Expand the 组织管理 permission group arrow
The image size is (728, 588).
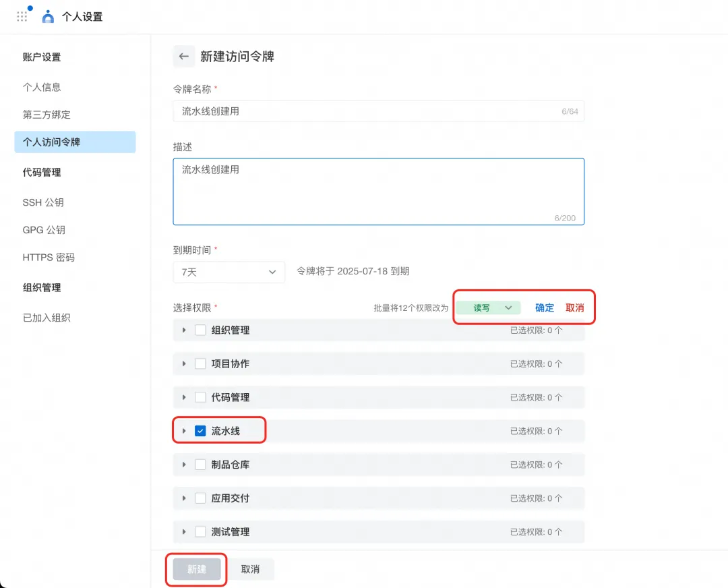coord(184,330)
